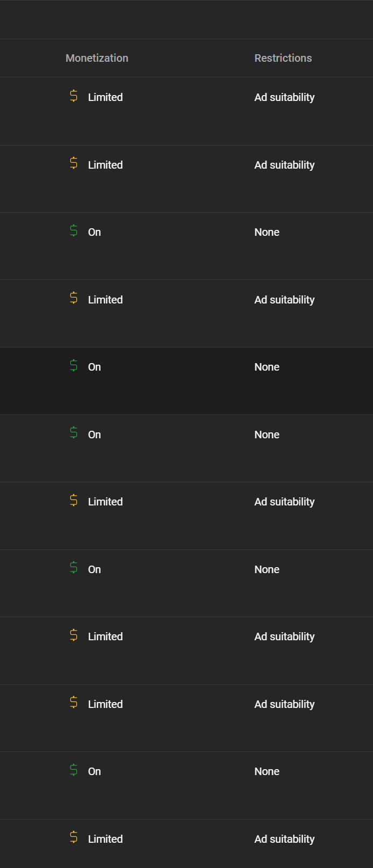Click the Monetization column header

(x=97, y=58)
